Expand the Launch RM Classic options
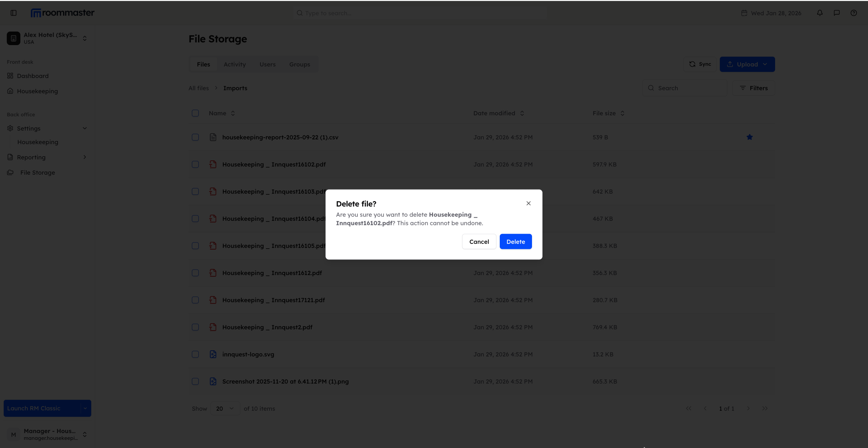868x448 pixels. (x=85, y=408)
